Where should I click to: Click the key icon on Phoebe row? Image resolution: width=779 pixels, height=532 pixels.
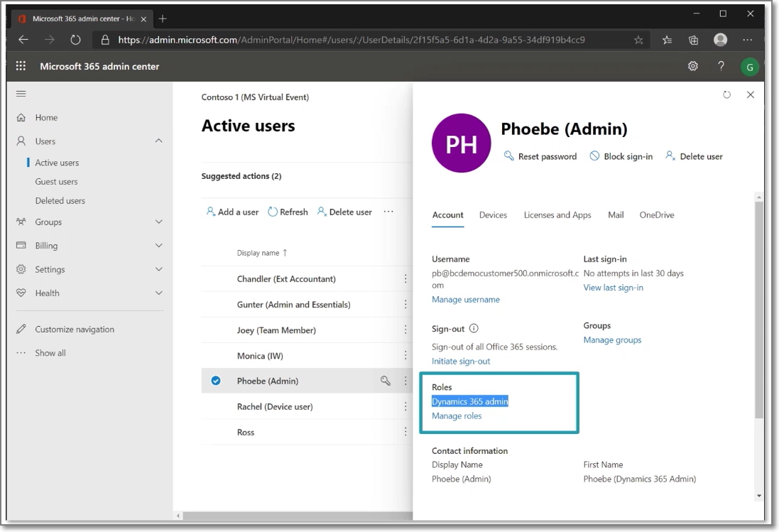385,381
